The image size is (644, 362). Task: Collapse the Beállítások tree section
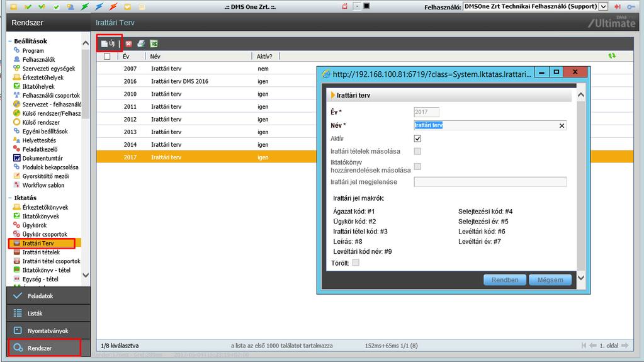(x=10, y=41)
